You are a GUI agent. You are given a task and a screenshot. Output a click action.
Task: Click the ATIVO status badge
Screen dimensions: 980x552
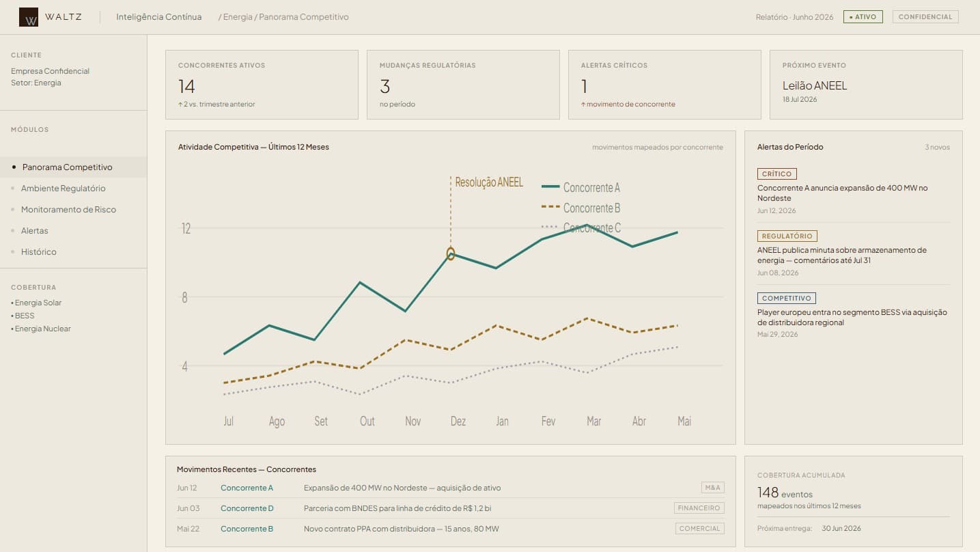[x=863, y=17]
